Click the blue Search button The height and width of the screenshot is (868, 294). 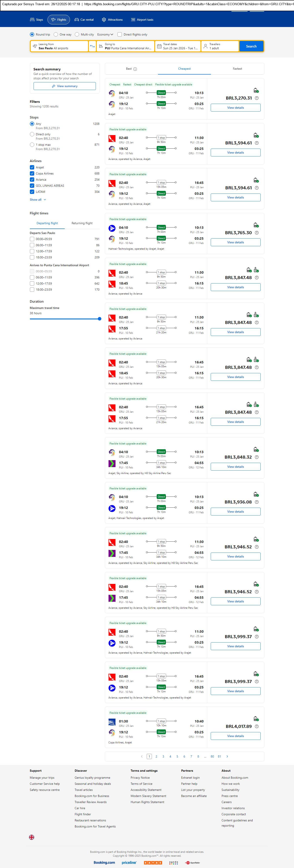click(x=251, y=46)
